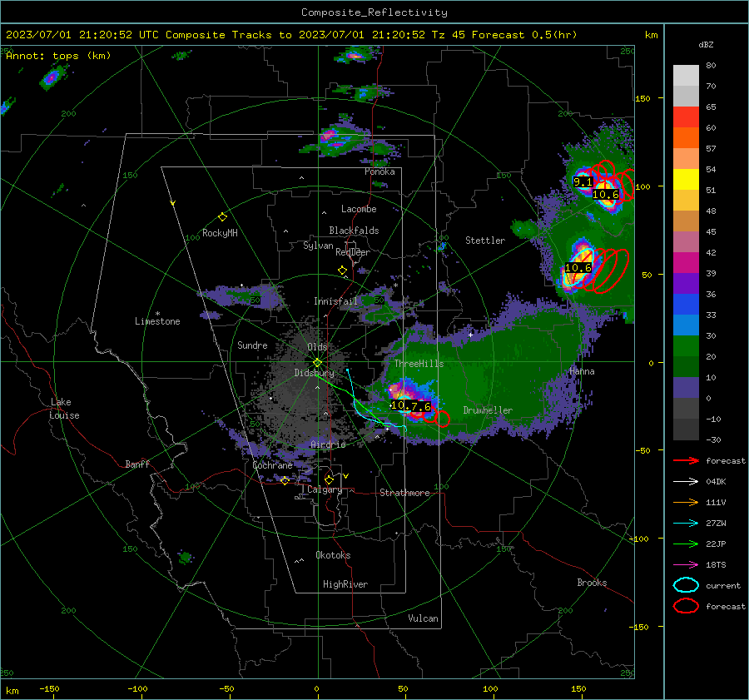Click the Olds city label
This screenshot has width=749, height=700.
[317, 347]
